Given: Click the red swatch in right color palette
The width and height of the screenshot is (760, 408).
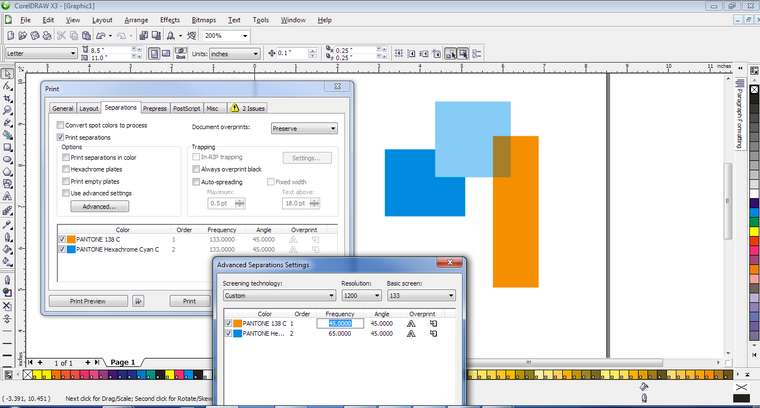Looking at the screenshot, I should (754, 240).
